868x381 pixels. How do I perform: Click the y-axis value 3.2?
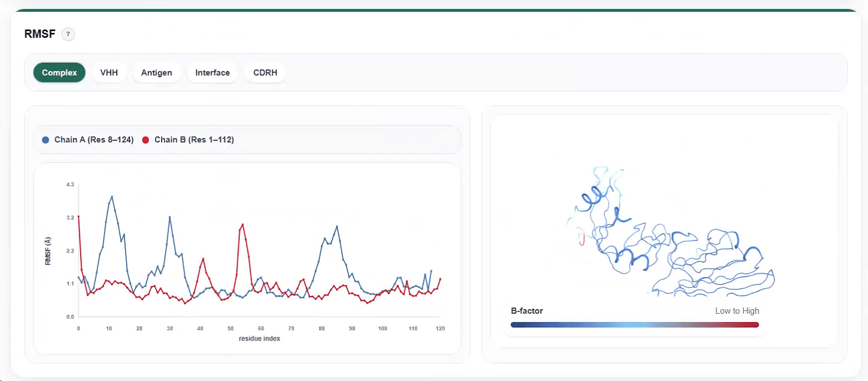click(70, 217)
